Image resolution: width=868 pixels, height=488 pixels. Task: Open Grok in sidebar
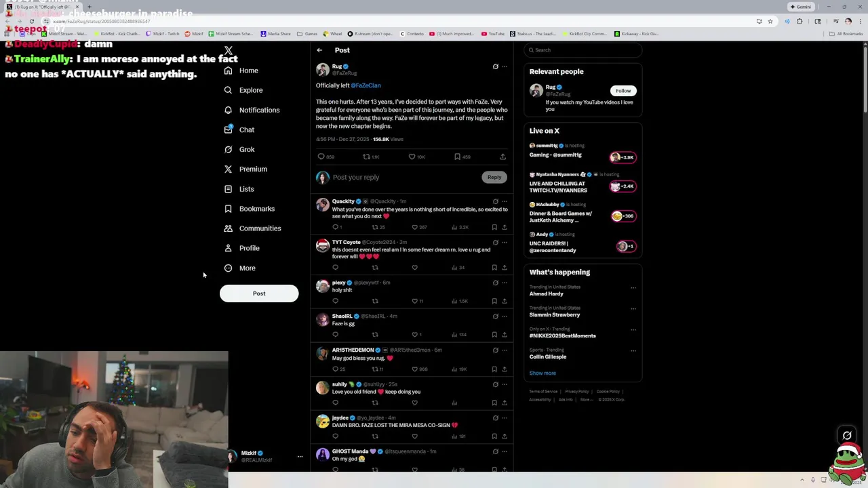tap(239, 149)
